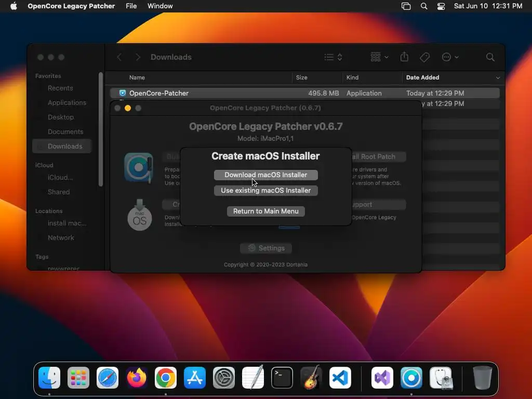532x399 pixels.
Task: Select OpenCore-Patcher file row
Action: [x=304, y=93]
